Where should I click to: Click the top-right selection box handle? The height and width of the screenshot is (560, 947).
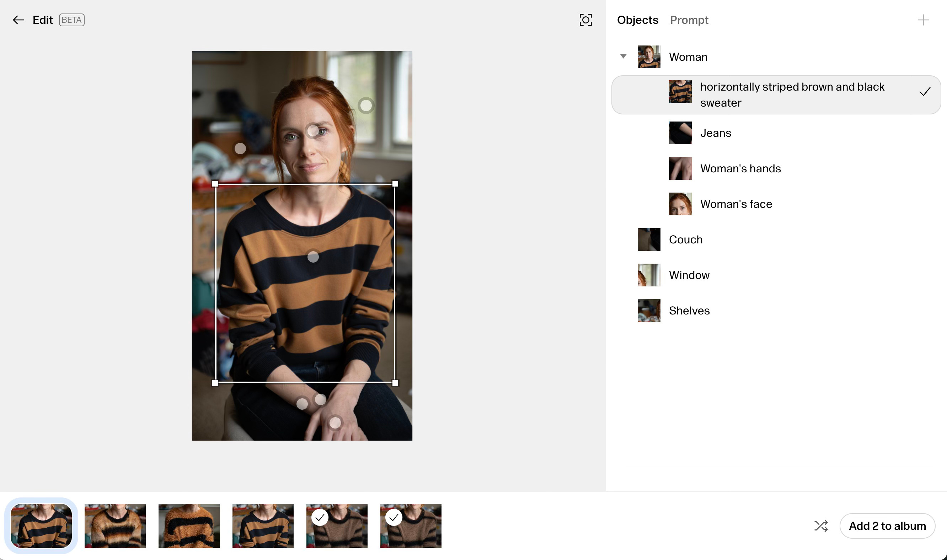395,184
